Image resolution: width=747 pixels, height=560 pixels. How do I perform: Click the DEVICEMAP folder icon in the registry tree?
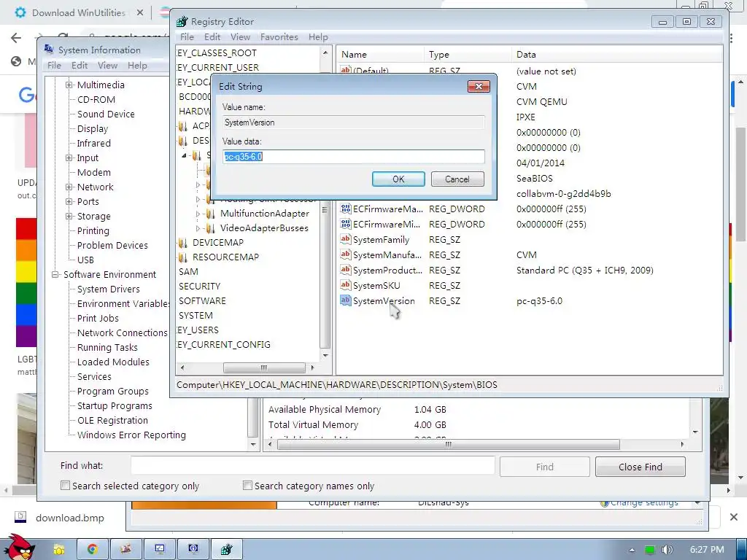pyautogui.click(x=183, y=243)
